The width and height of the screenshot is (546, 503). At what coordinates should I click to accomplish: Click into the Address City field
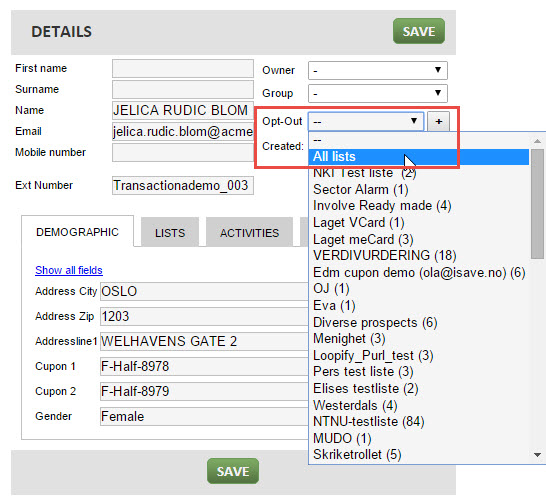pos(204,291)
